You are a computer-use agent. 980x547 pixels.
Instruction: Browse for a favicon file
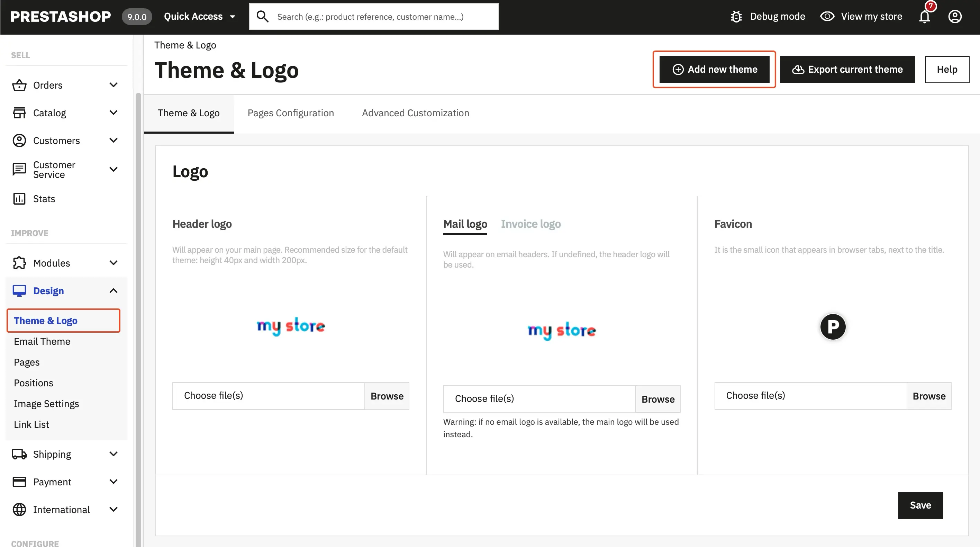(929, 396)
